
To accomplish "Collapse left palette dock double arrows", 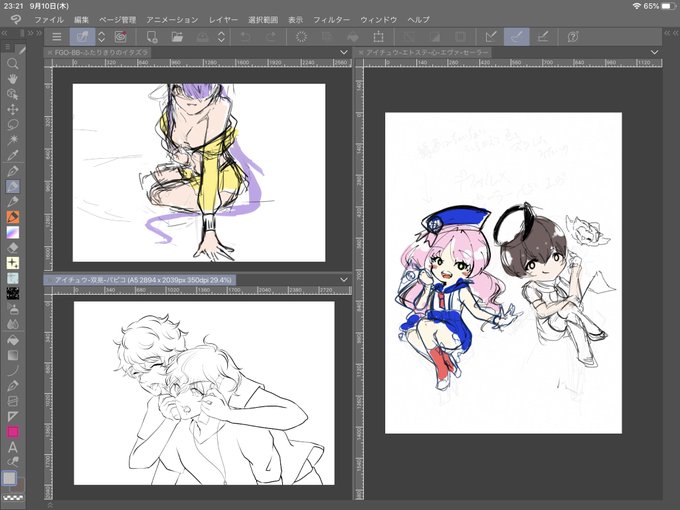I will pyautogui.click(x=4, y=33).
